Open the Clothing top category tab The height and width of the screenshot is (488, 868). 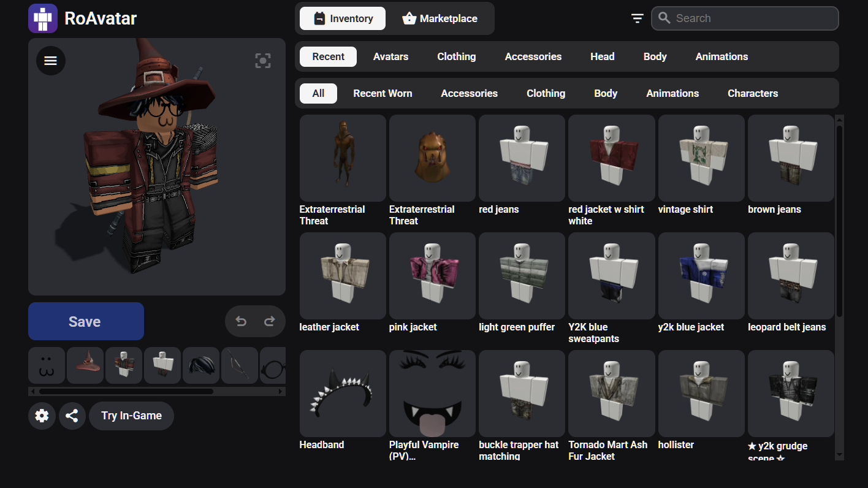[x=456, y=56]
